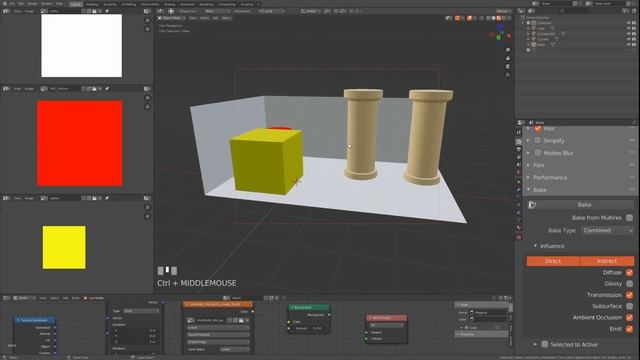Open the Material properties tab icon
The width and height of the screenshot is (640, 360).
519,228
